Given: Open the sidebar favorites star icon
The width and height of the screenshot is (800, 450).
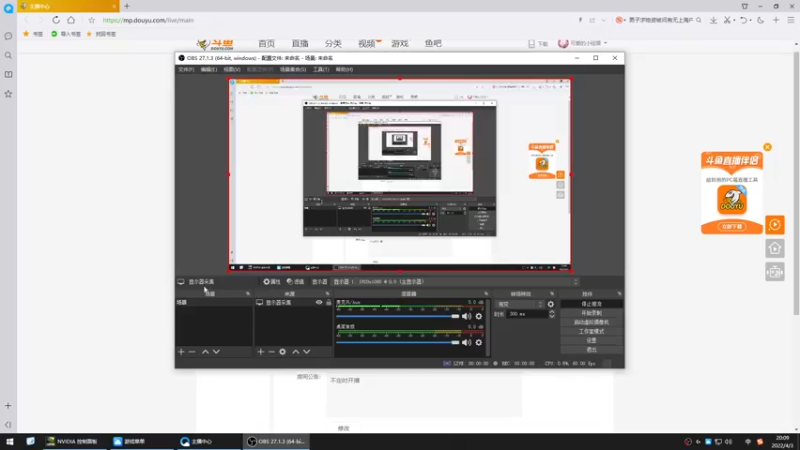Looking at the screenshot, I should click(8, 94).
